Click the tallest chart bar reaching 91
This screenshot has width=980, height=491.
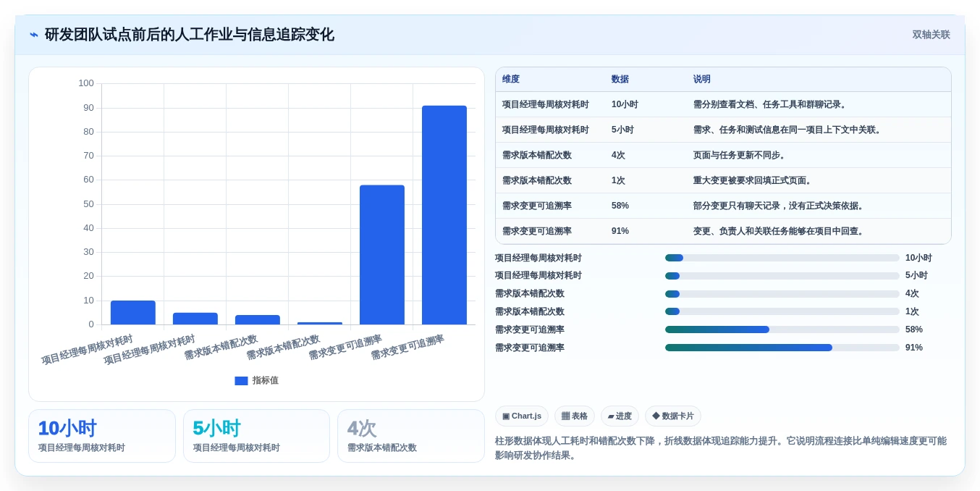pos(444,215)
